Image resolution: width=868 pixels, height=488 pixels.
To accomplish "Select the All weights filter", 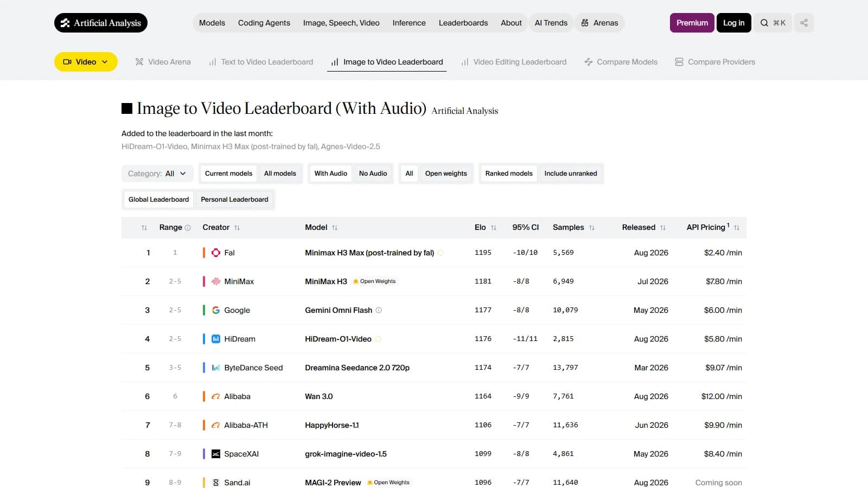I will (x=409, y=174).
